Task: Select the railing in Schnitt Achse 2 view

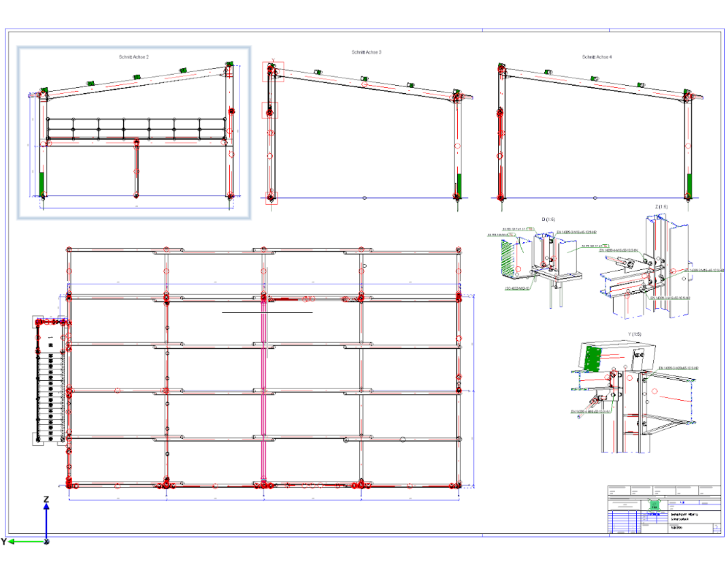Action: pyautogui.click(x=137, y=128)
